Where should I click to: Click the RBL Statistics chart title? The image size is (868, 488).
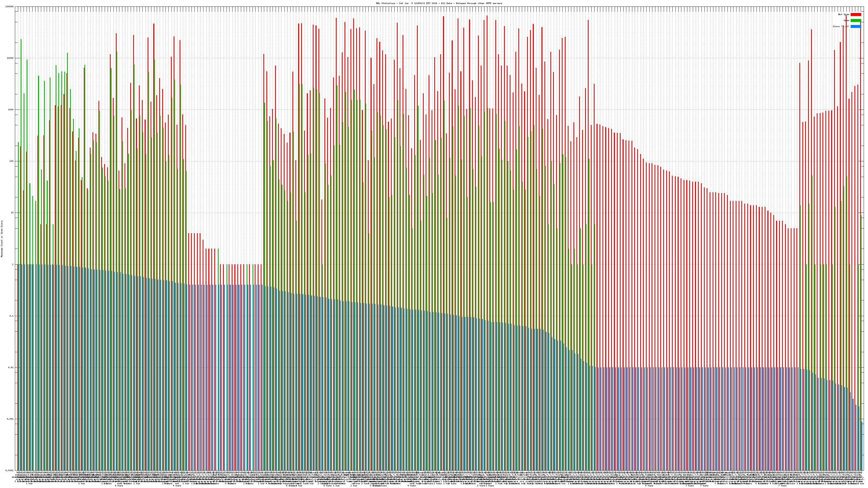439,3
